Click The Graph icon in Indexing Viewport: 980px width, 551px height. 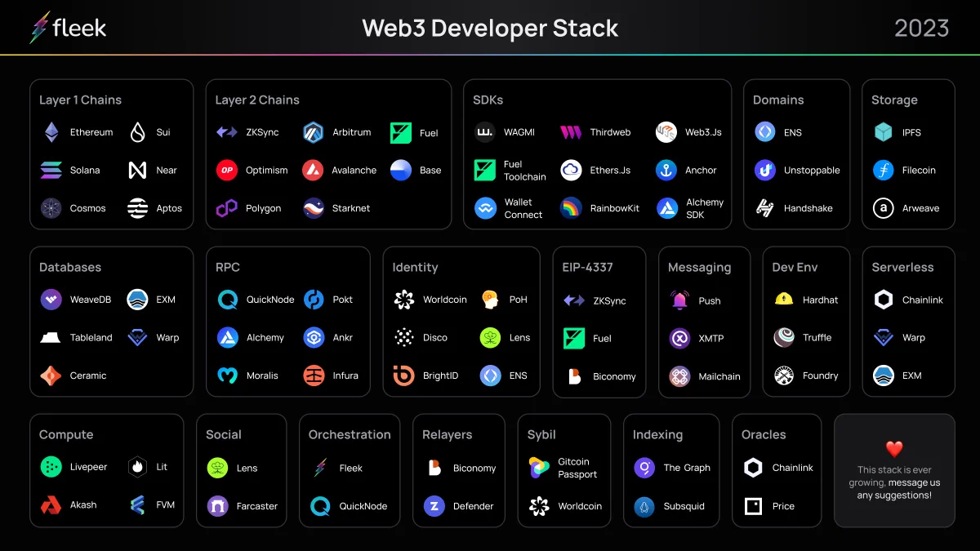point(644,468)
